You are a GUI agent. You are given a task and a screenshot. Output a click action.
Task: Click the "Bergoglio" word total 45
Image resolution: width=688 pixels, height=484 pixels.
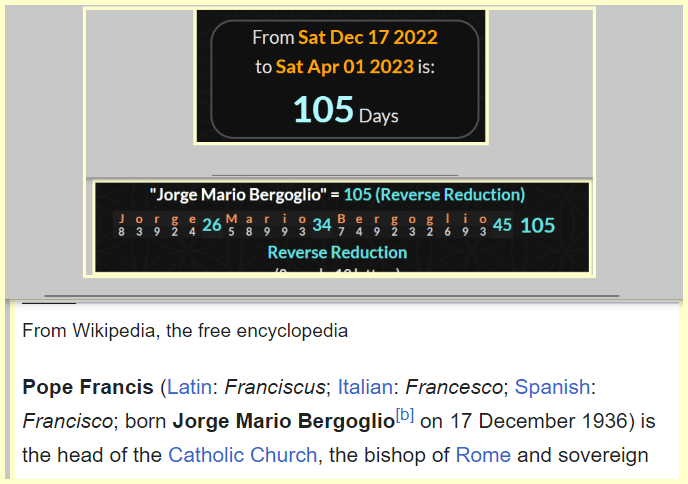coord(502,225)
